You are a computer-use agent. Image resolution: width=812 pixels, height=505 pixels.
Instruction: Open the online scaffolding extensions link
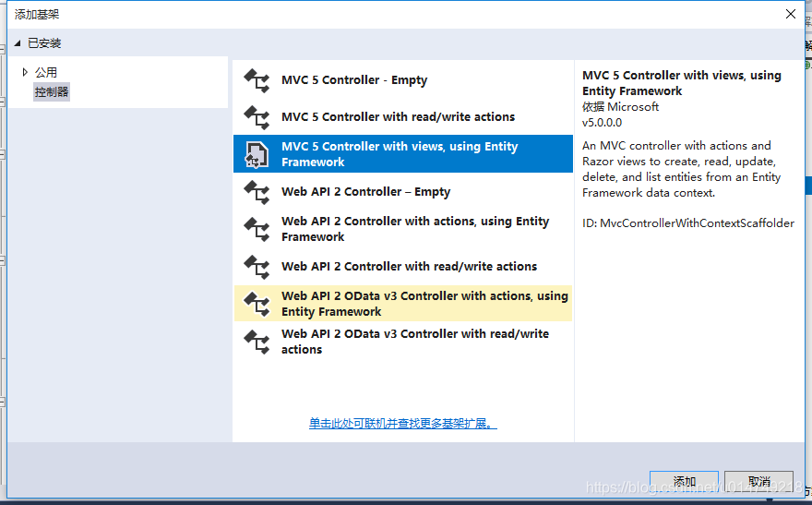(x=403, y=424)
